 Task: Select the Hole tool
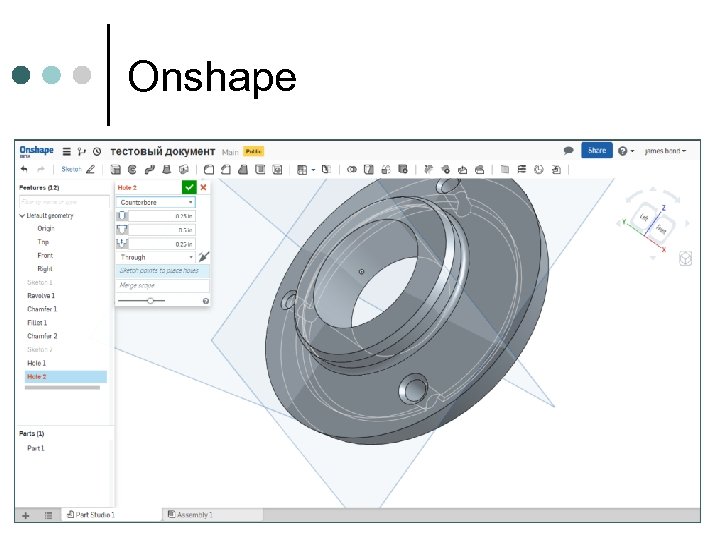pyautogui.click(x=277, y=170)
